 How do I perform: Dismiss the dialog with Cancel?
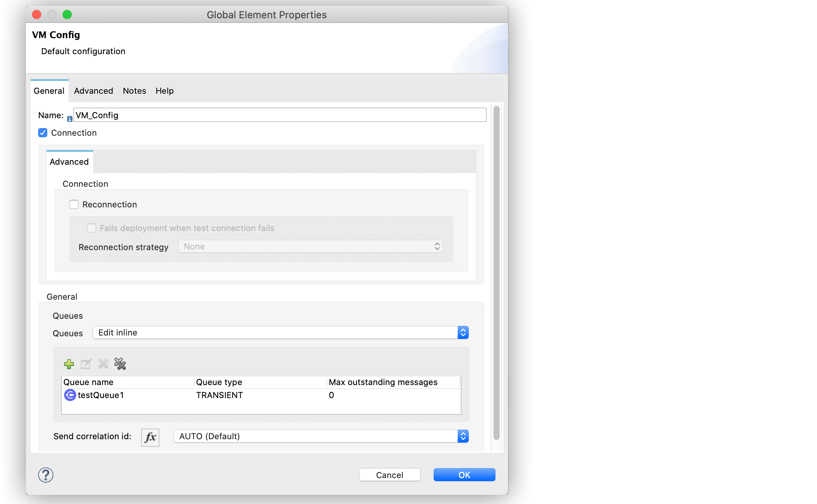389,475
